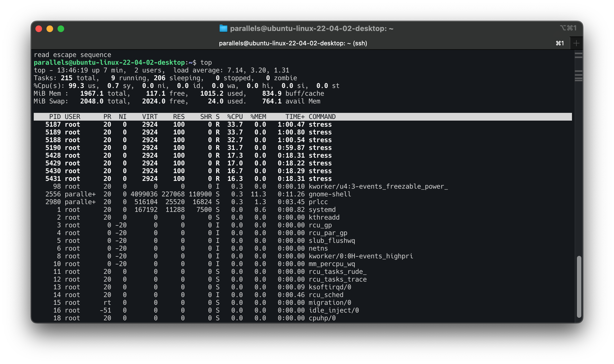Click the slub_flushwq command name
This screenshot has height=364, width=614.
coord(332,241)
